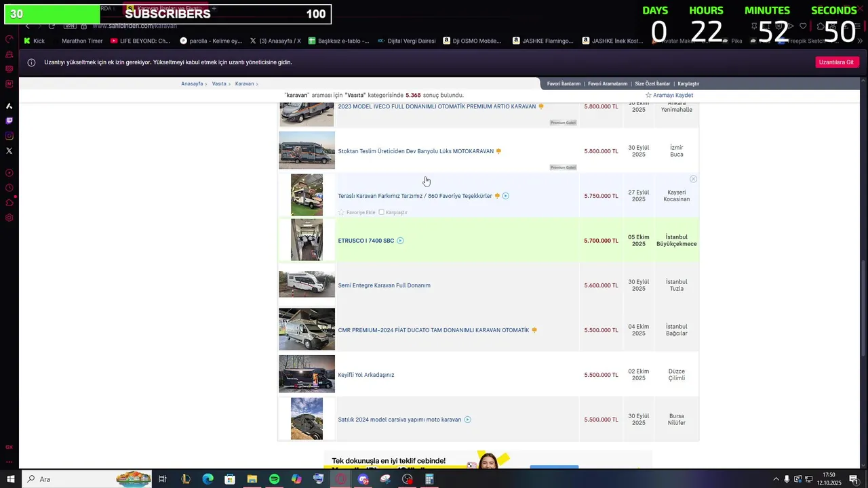Open Stoktan Teslim MOTOKARAVAN listing
The height and width of the screenshot is (488, 868).
click(416, 151)
